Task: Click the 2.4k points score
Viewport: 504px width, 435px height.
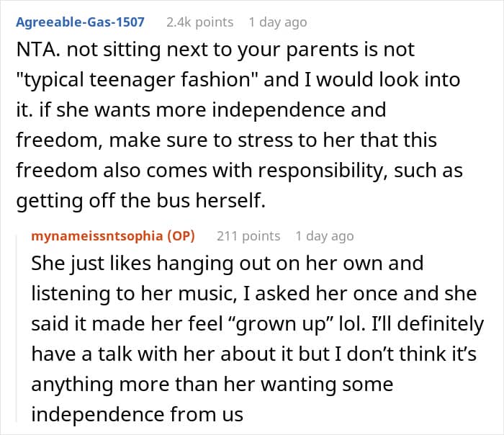Action: click(200, 22)
